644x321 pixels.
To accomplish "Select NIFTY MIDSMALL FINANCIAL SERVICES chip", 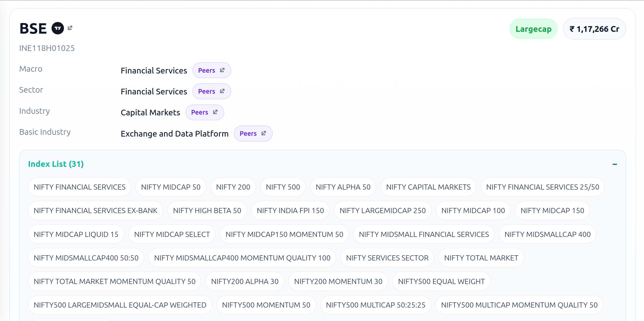I will pyautogui.click(x=424, y=234).
